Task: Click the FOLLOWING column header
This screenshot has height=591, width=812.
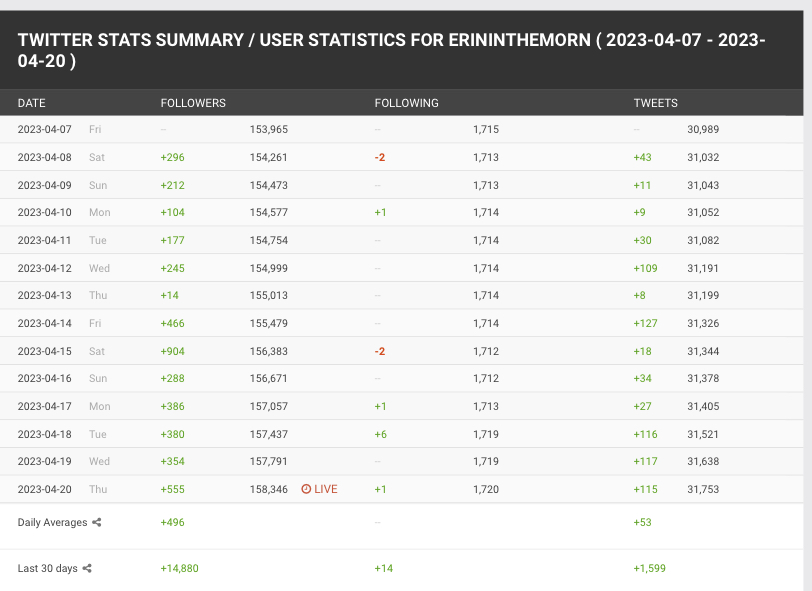Action: coord(407,103)
